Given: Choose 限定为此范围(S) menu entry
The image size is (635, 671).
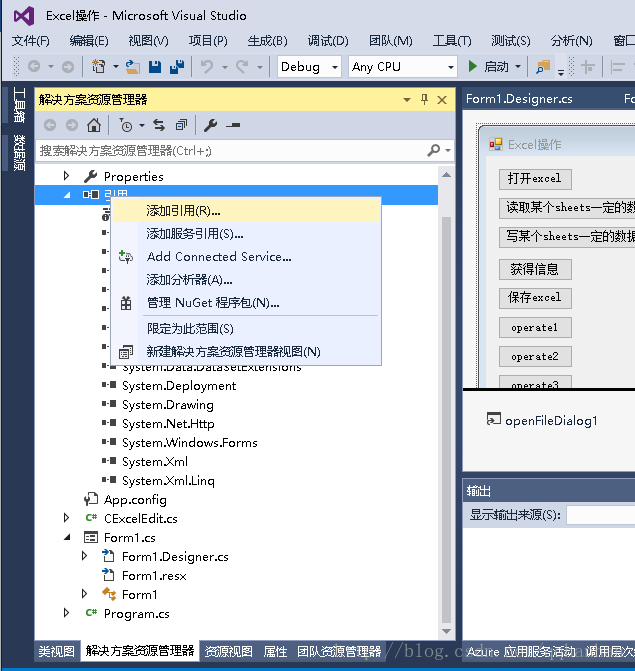Looking at the screenshot, I should (x=246, y=329).
